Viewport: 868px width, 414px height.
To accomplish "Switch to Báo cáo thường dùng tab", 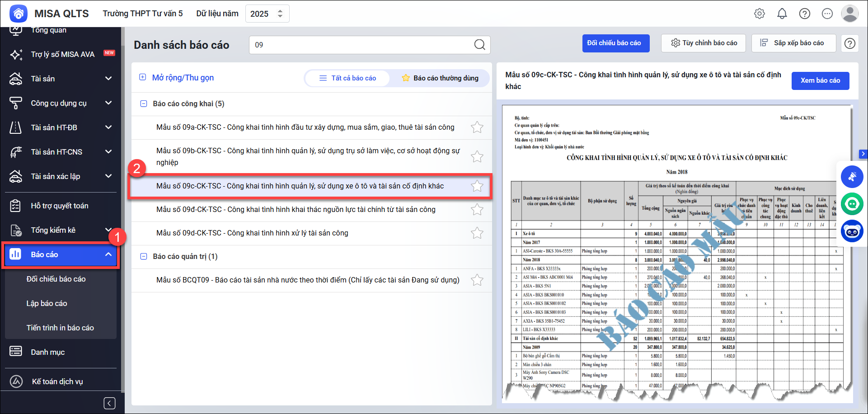I will (440, 78).
